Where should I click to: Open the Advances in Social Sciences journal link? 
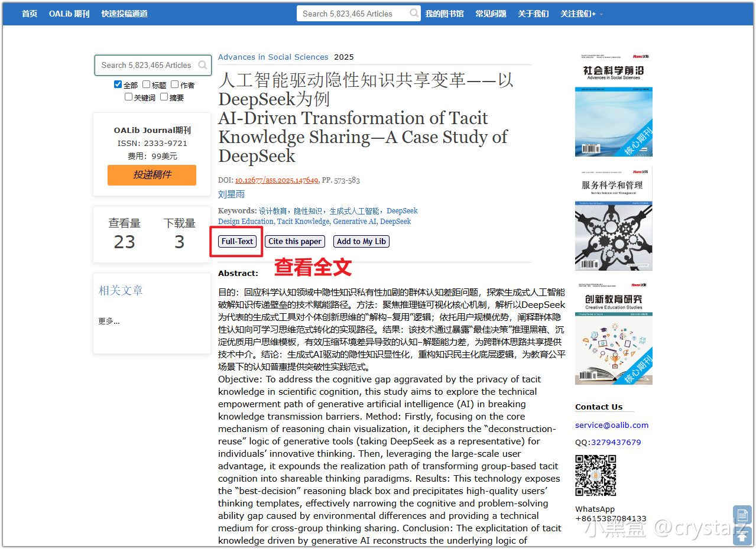point(273,57)
